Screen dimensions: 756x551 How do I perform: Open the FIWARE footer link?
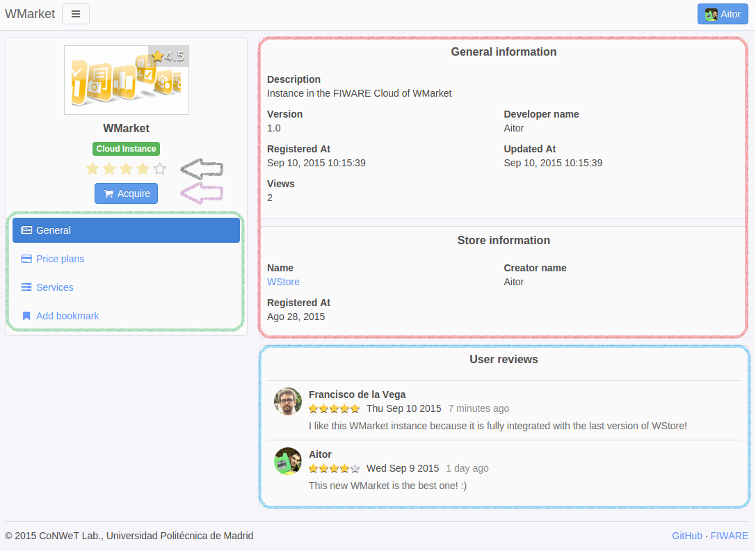tap(729, 536)
